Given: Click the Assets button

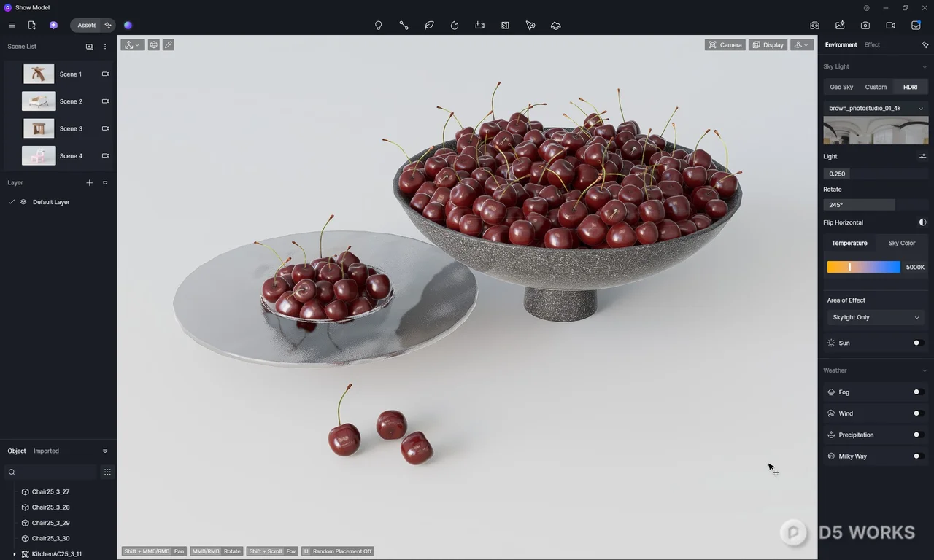Looking at the screenshot, I should (x=87, y=25).
